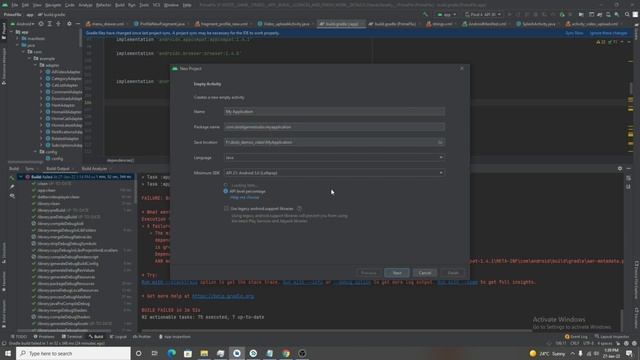The image size is (640, 360).
Task: Switch to Build Analyzer tab
Action: [x=94, y=169]
